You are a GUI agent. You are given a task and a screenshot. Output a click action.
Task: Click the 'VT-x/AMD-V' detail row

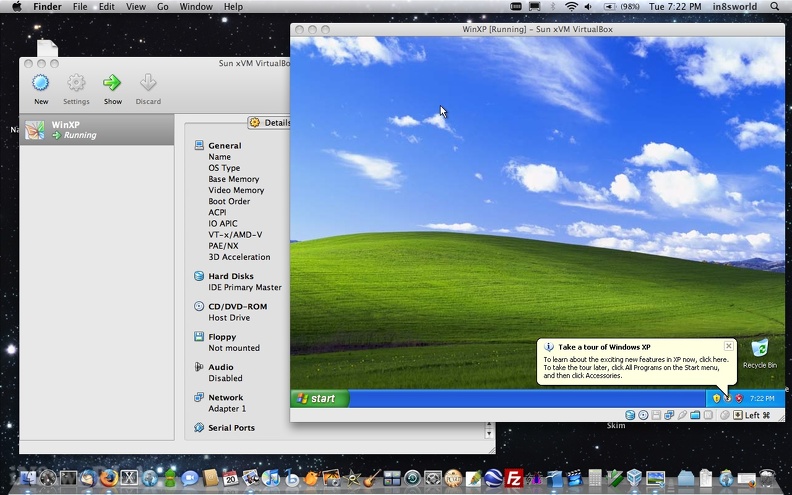(235, 234)
